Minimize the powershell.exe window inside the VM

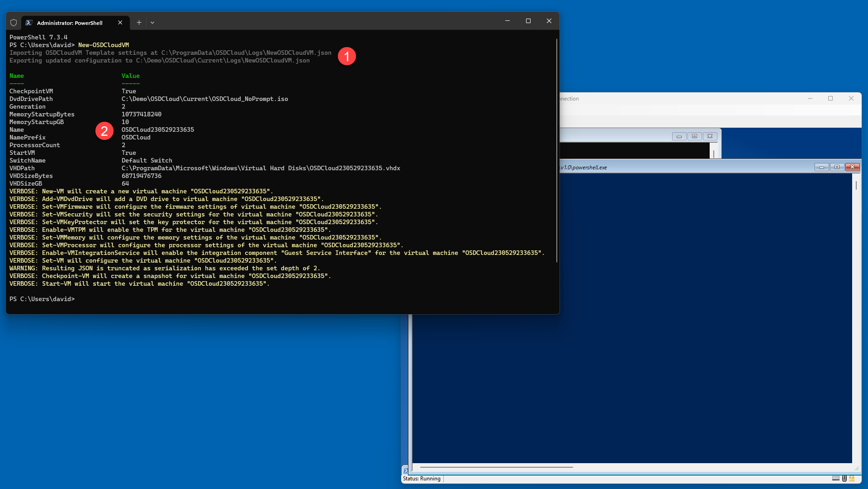click(x=821, y=168)
